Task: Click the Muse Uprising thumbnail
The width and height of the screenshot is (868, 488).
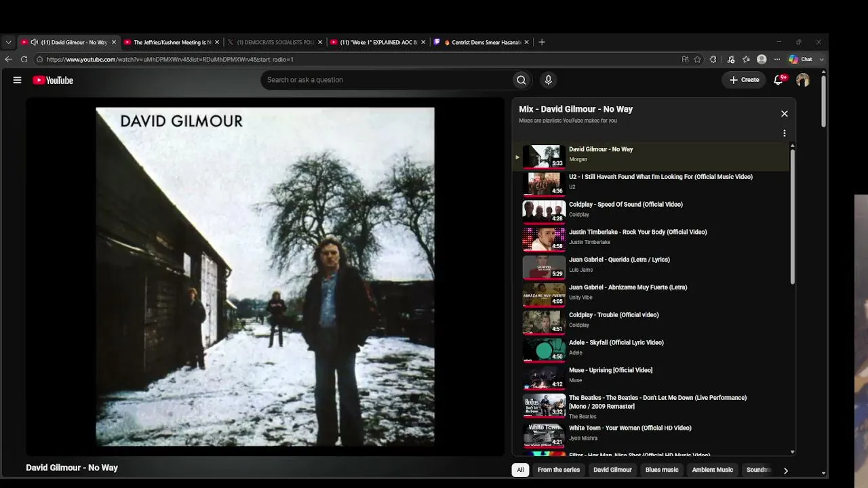Action: (x=544, y=377)
